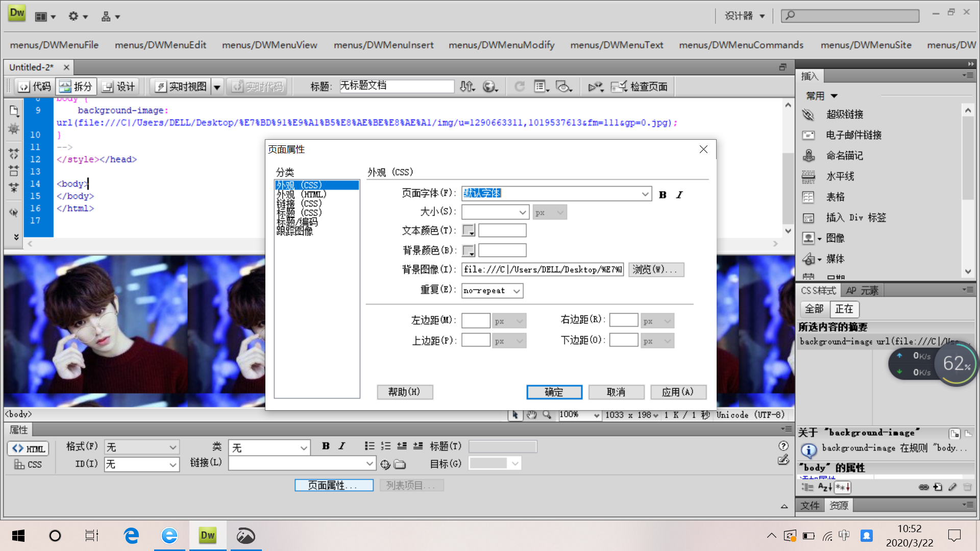Switch to 设计 design view

[119, 86]
